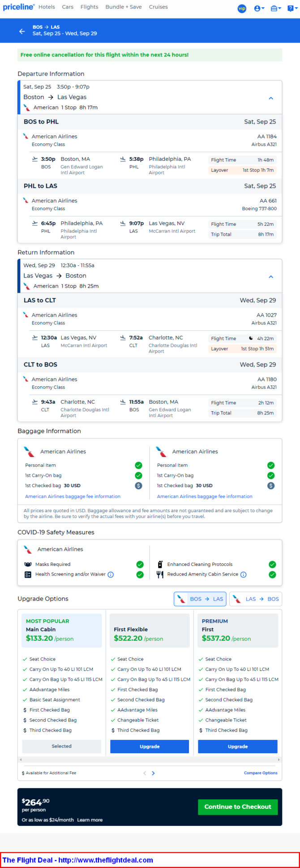
Task: Click the upgrade options horizontal scrollbar
Action: point(150,760)
